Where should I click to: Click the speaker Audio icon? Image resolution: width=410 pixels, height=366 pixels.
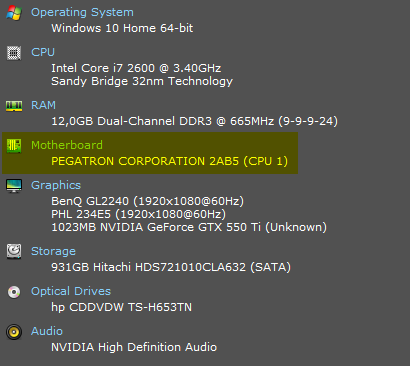coord(14,332)
